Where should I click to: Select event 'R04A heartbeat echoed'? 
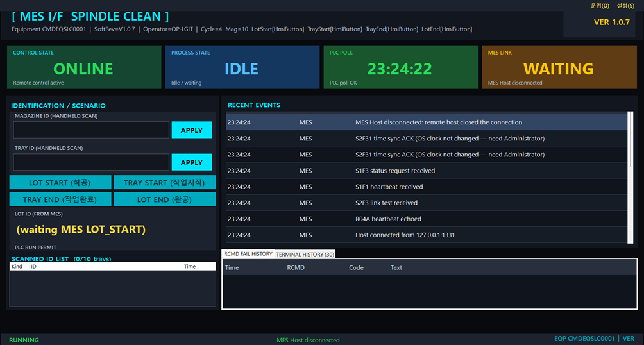point(427,219)
